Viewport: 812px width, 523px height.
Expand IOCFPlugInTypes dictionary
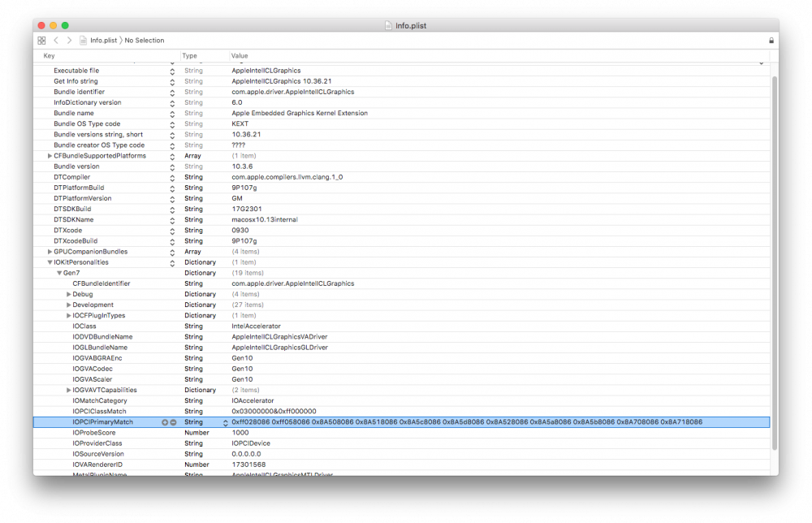point(68,315)
